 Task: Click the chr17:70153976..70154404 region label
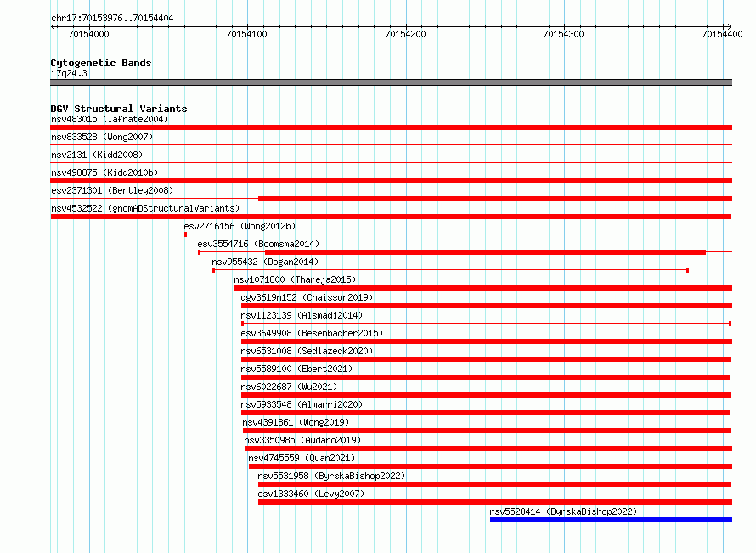112,18
